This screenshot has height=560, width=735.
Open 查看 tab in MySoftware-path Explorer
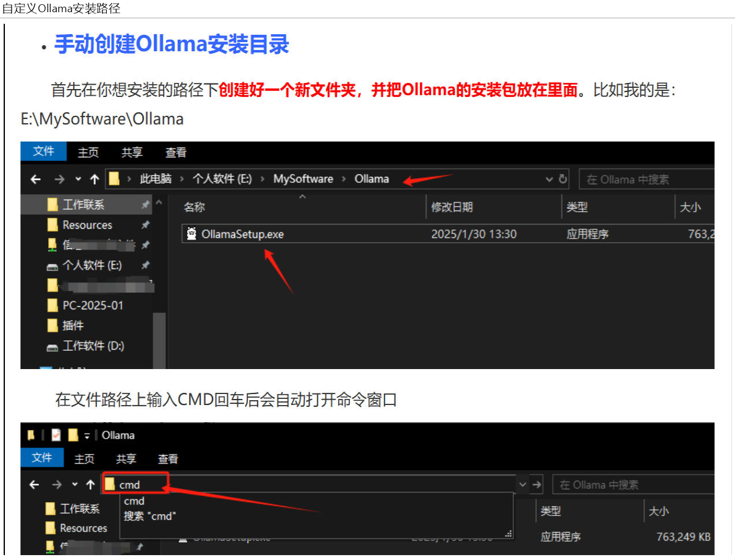(x=176, y=153)
